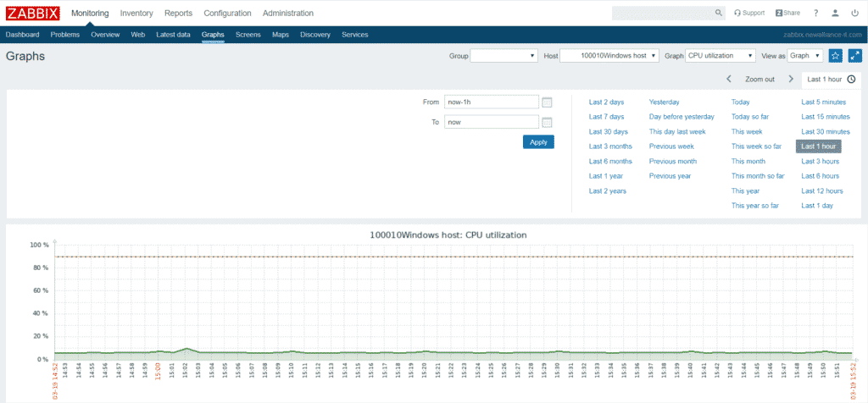Select This week so far

[756, 146]
